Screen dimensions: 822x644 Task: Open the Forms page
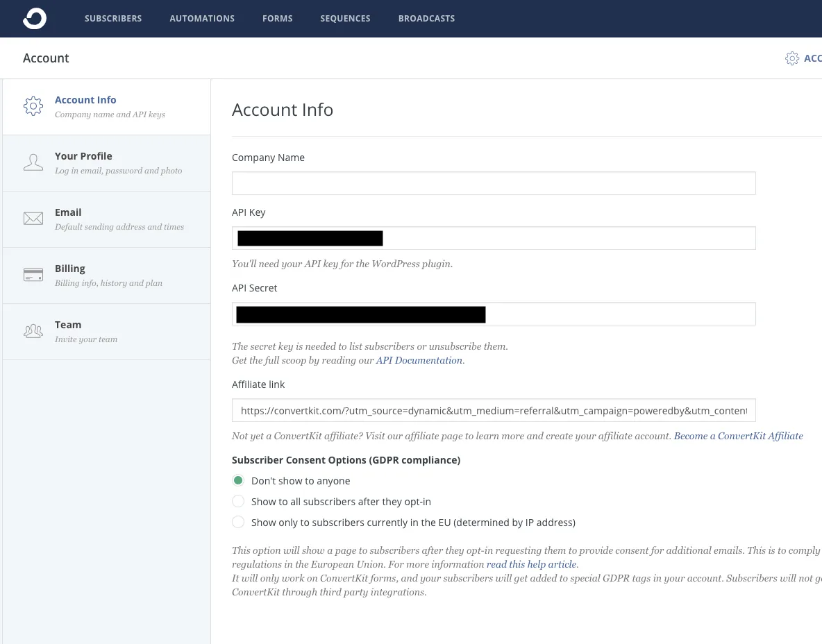click(x=277, y=18)
